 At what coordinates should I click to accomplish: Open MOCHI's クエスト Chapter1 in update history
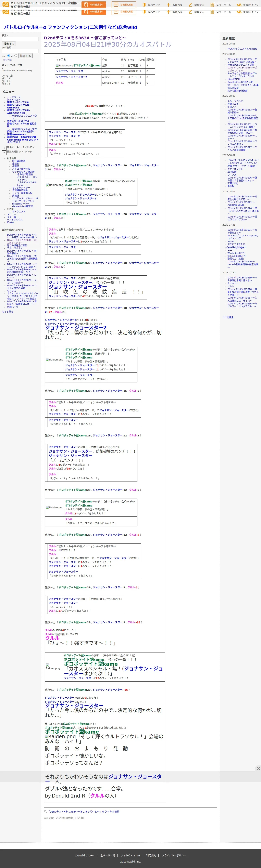pos(242,49)
